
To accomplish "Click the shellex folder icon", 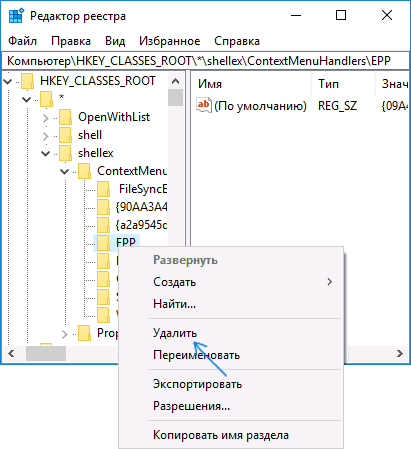I will (x=65, y=153).
